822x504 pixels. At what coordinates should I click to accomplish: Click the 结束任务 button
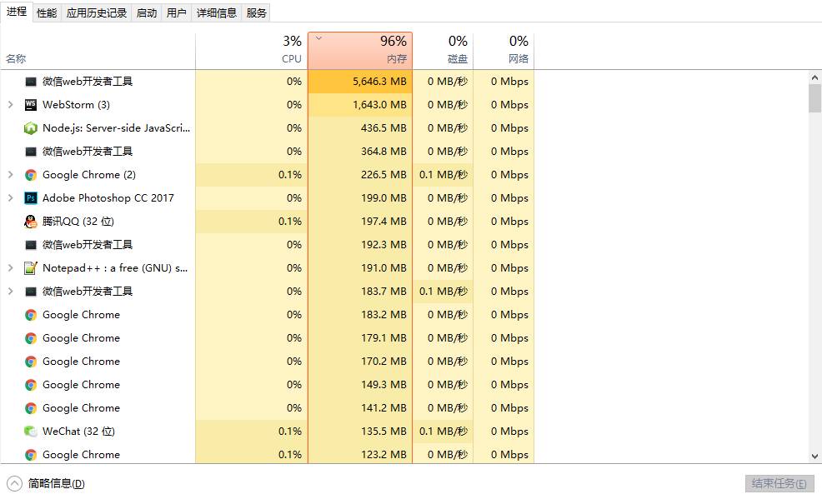pos(779,483)
